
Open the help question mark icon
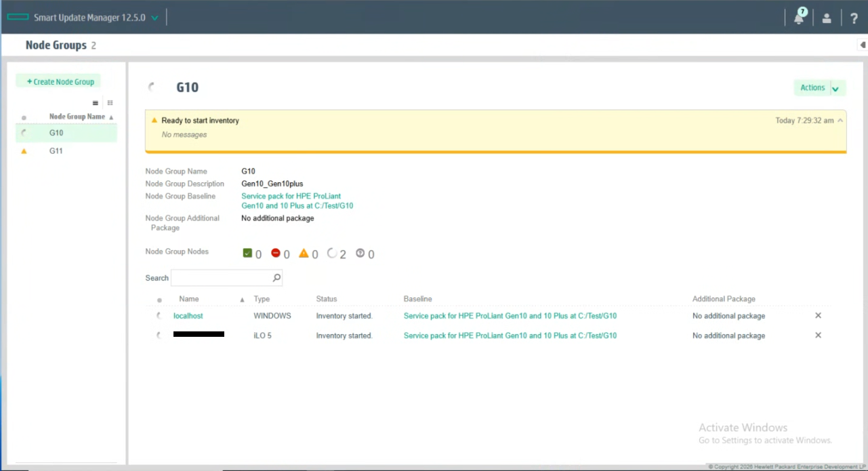tap(854, 18)
